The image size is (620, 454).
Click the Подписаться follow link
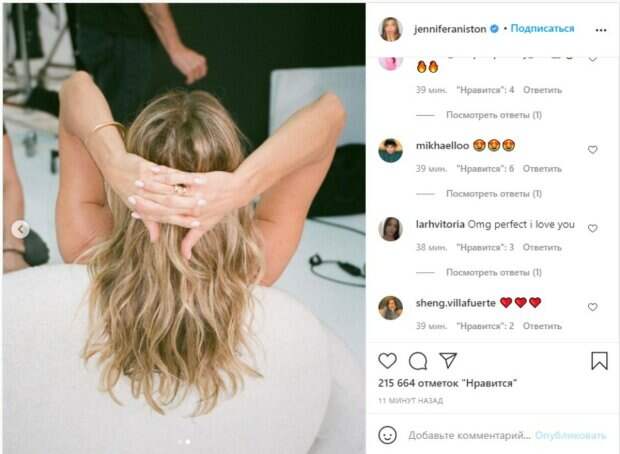tap(542, 28)
